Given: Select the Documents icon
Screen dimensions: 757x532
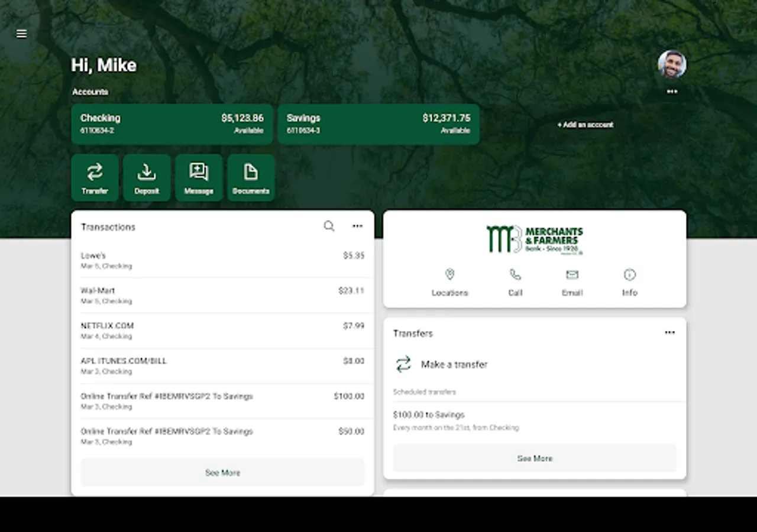Looking at the screenshot, I should 251,177.
